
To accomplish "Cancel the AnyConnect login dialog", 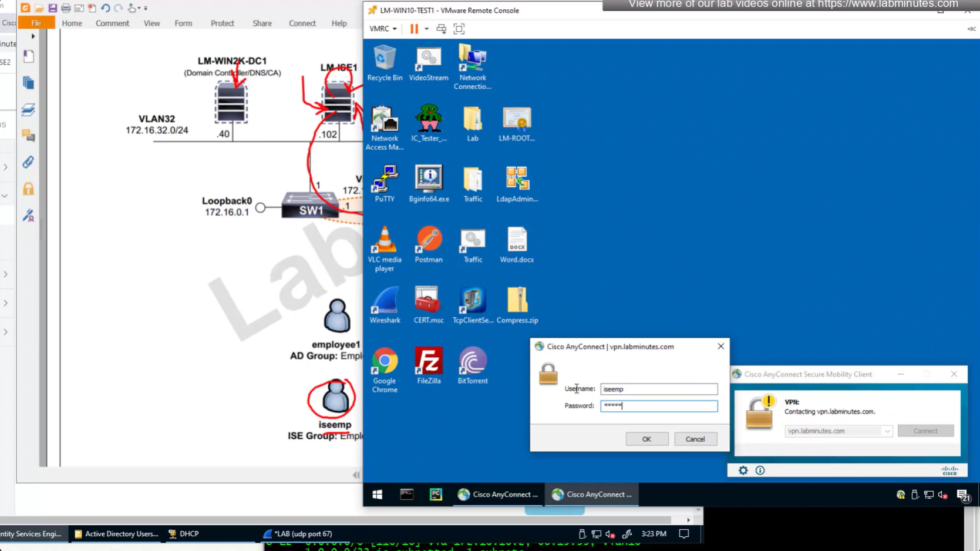I will 695,439.
